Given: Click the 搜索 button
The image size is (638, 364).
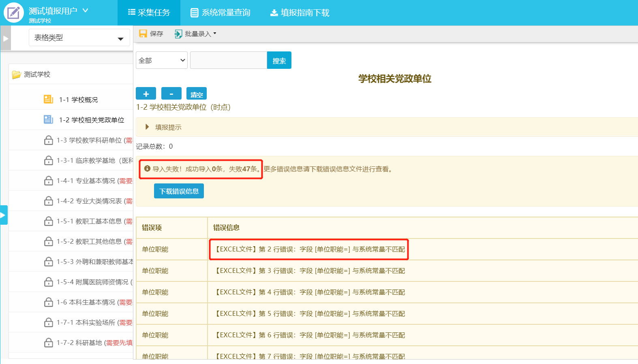Looking at the screenshot, I should pyautogui.click(x=279, y=60).
